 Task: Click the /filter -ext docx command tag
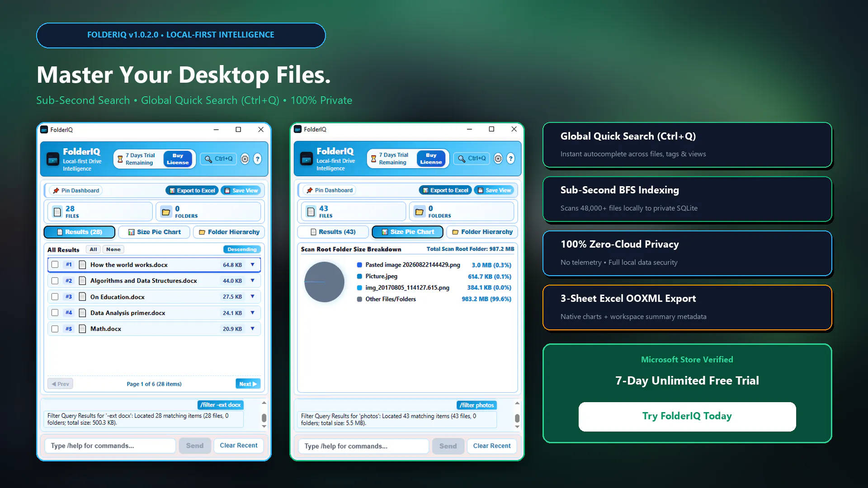[221, 405]
